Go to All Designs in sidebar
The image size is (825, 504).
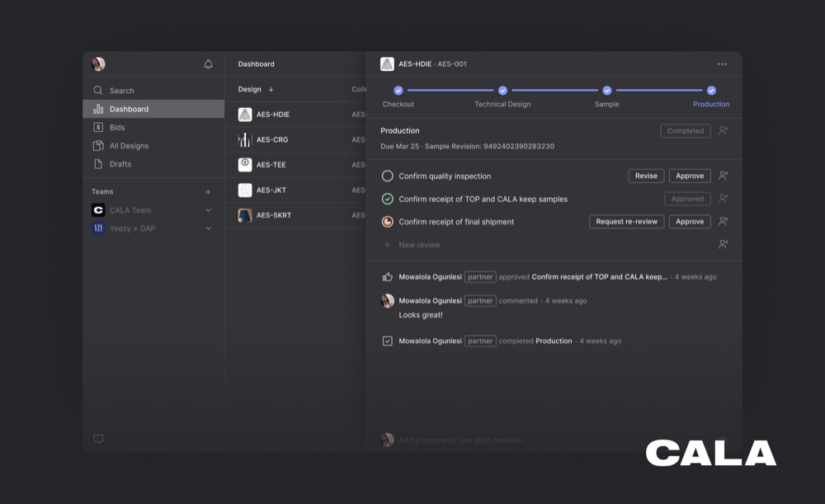coord(129,146)
